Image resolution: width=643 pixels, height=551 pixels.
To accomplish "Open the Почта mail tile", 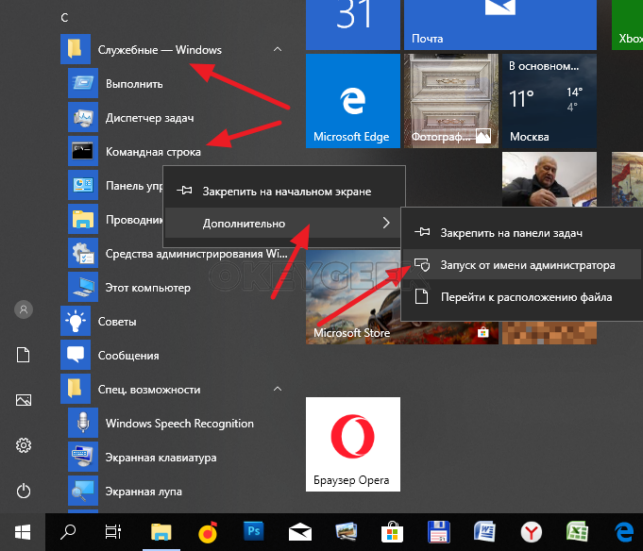I will click(500, 25).
